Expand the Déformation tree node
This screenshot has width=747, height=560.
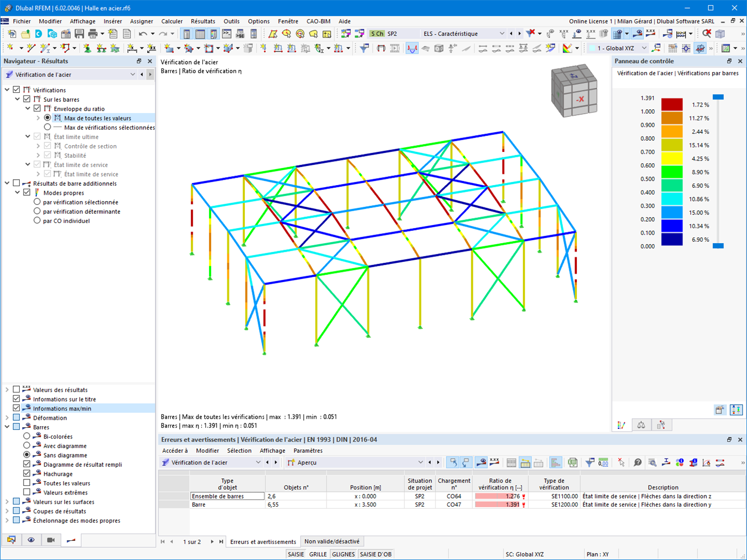(x=7, y=418)
